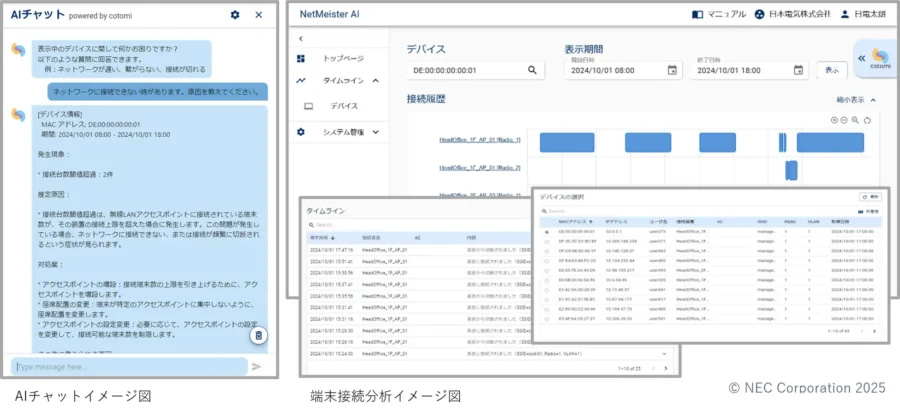Select radio for user863 device row
This screenshot has height=418, width=900.
[x=546, y=251]
